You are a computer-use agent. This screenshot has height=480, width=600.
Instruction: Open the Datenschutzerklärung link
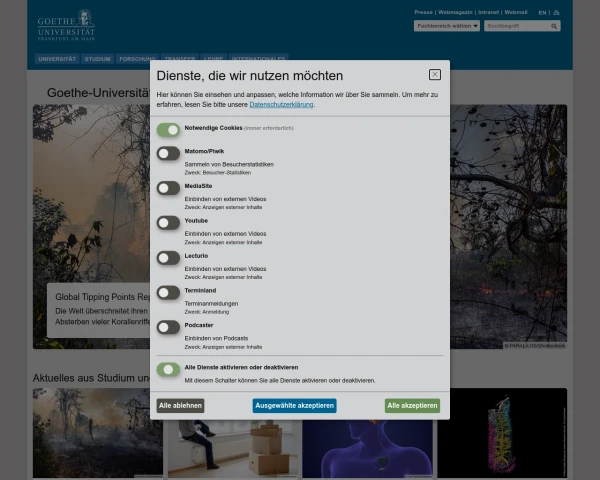[x=281, y=104]
